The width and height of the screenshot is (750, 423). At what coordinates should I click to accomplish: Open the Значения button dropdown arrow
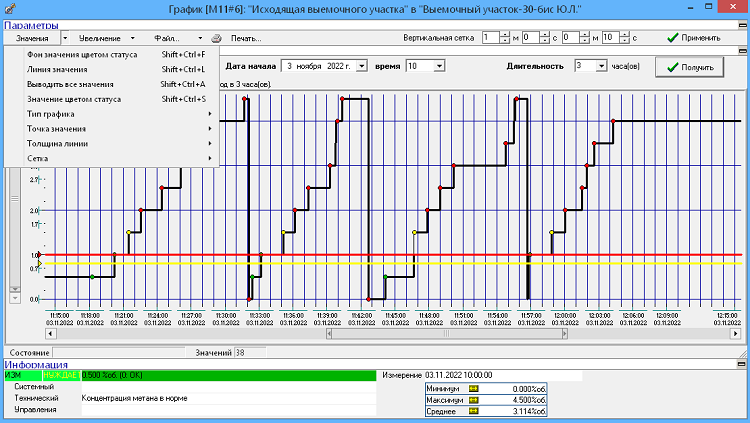click(x=65, y=38)
